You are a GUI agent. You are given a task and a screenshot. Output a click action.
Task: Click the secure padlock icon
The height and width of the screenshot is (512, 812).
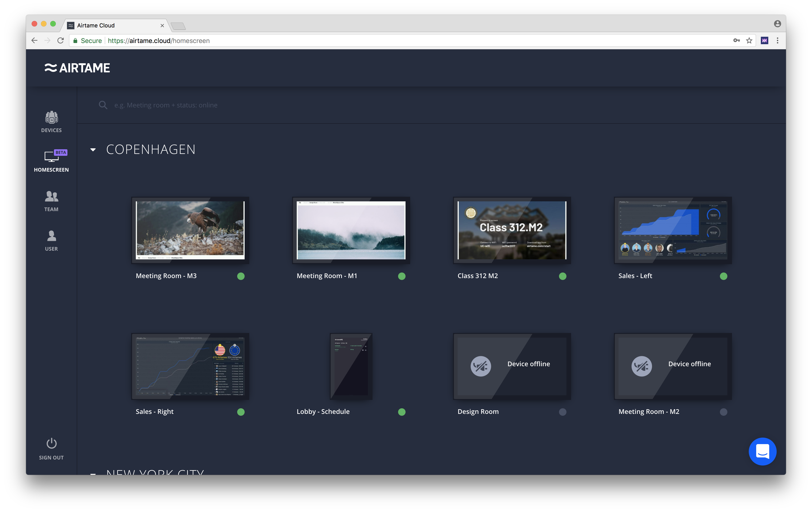pos(75,40)
